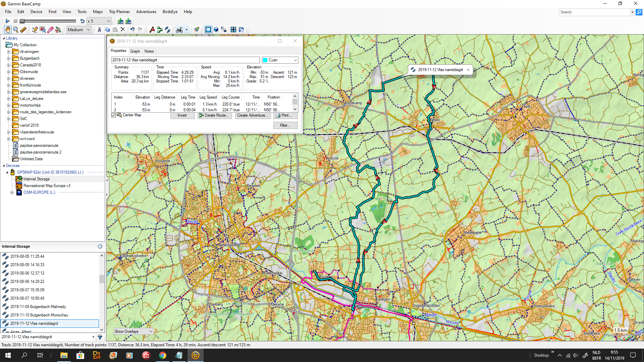The width and height of the screenshot is (644, 362).
Task: Select the Erase tool
Action: coord(50,30)
